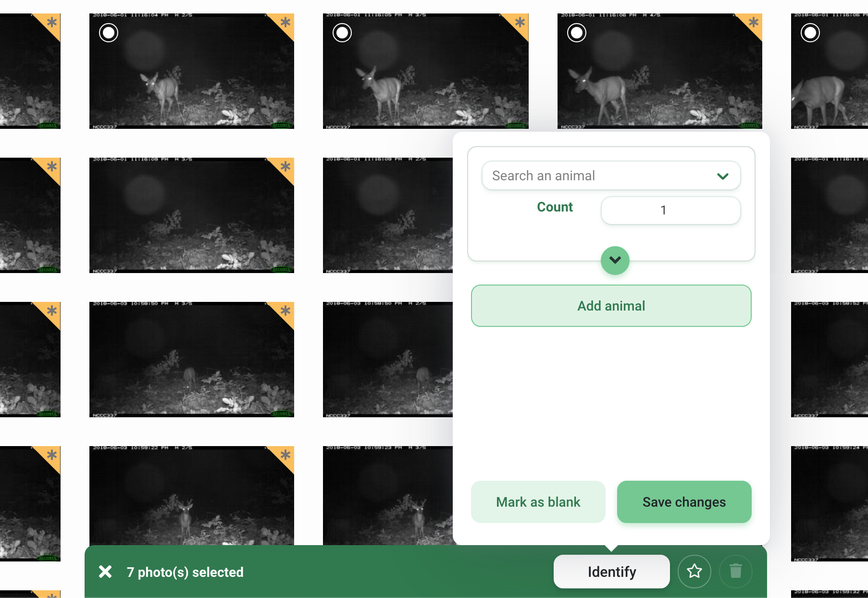Click asterisk badge on 11:16:05 PM photo
This screenshot has height=598, width=868.
(x=519, y=23)
